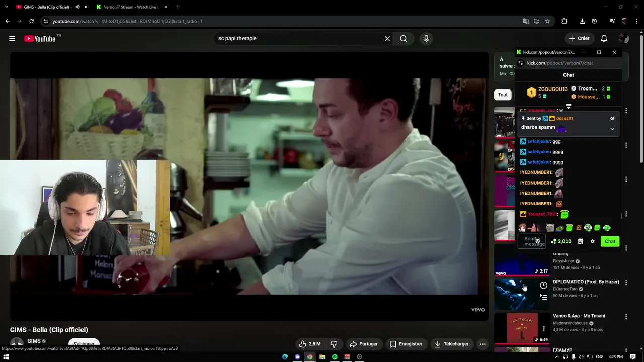The height and width of the screenshot is (362, 644).
Task: Share video with Partager button
Action: (x=364, y=344)
